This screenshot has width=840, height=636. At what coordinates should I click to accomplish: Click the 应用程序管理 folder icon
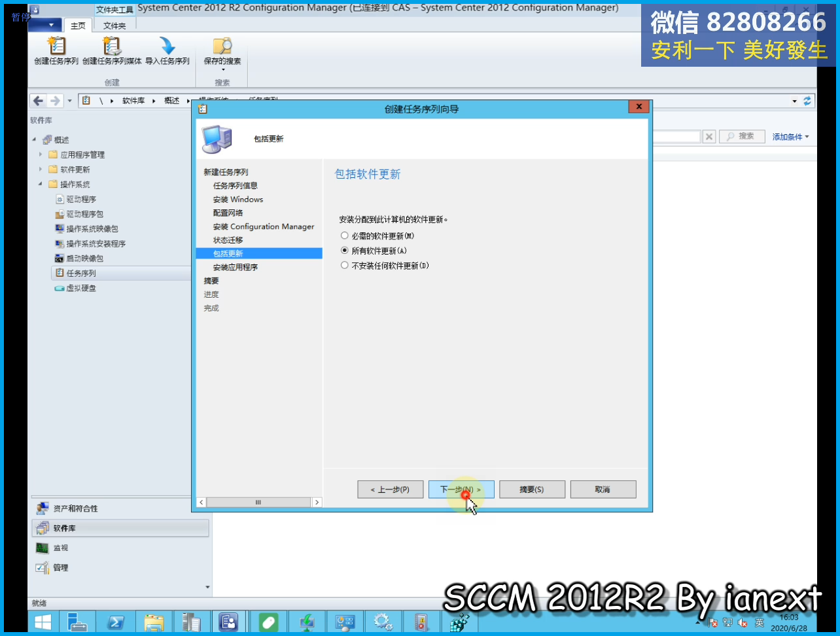tap(54, 154)
